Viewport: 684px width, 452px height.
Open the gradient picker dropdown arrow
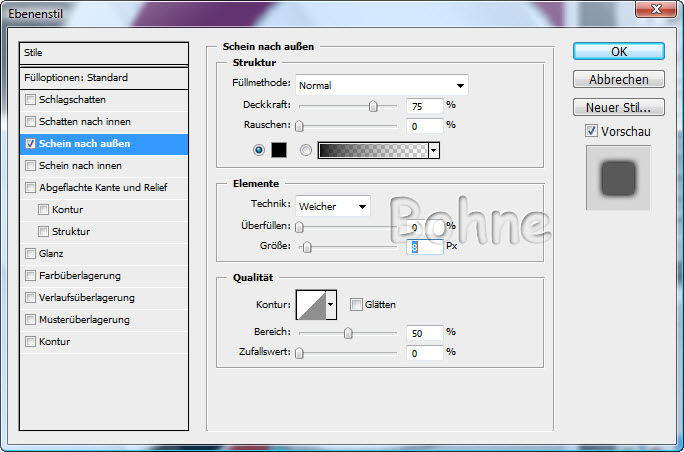pos(434,150)
